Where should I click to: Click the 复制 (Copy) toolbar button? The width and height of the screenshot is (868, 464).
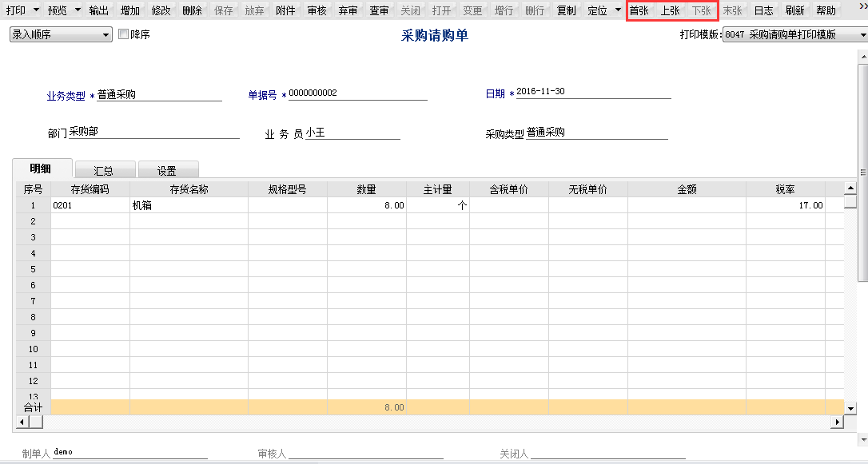pos(566,10)
